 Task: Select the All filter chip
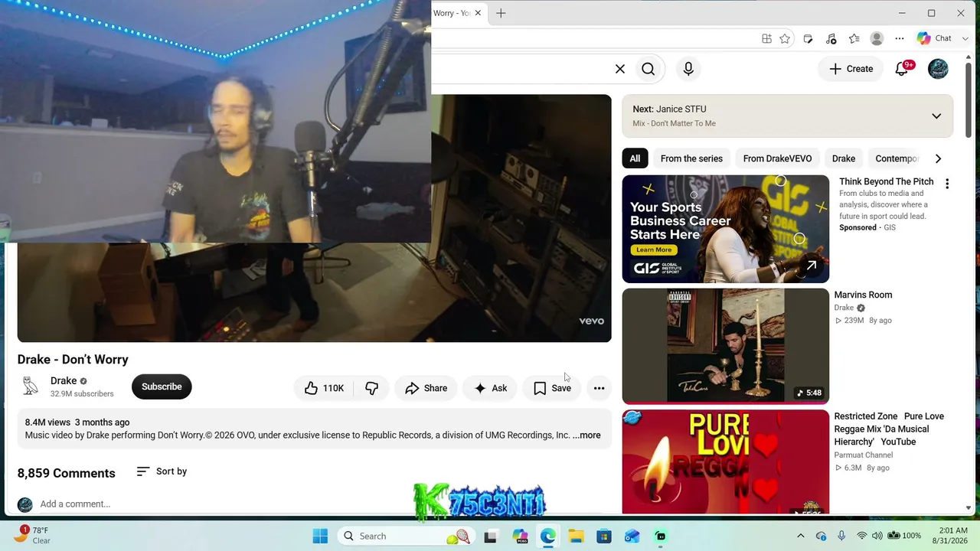pyautogui.click(x=635, y=158)
